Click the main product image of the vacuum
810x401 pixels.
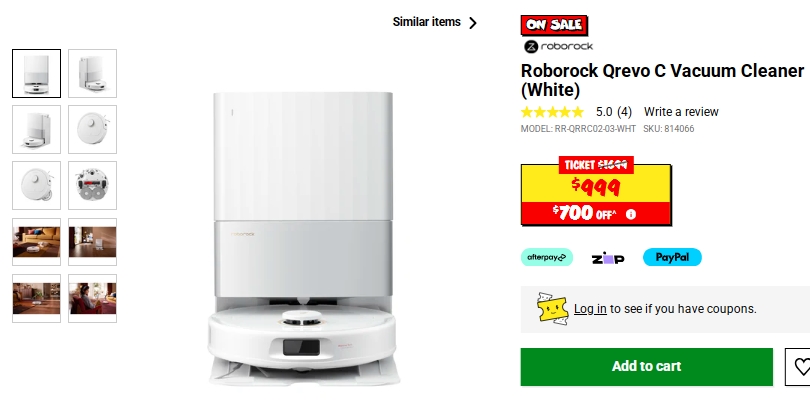click(303, 239)
